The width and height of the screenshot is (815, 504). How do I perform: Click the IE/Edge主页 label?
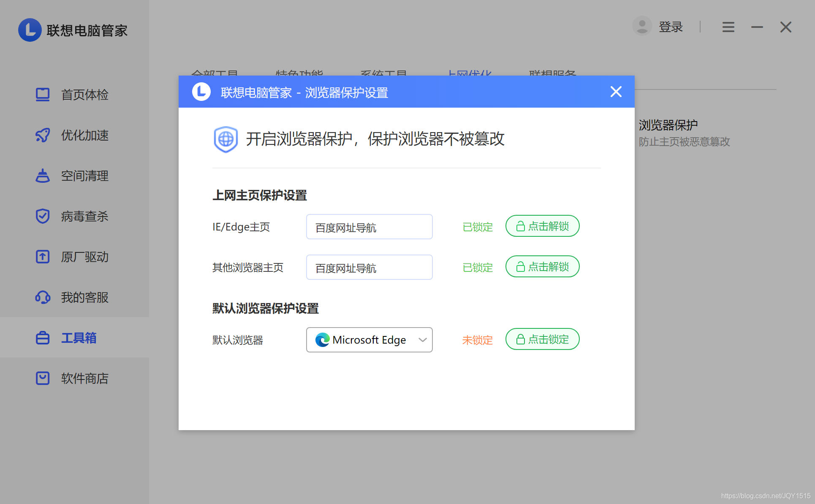[x=241, y=227]
